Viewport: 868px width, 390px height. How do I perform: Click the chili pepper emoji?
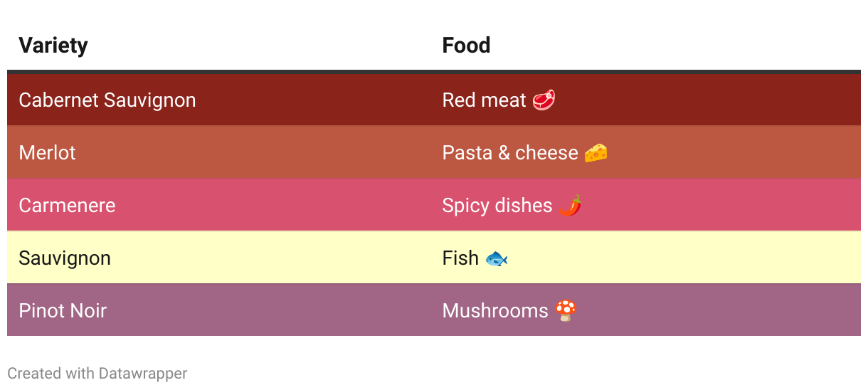[570, 205]
